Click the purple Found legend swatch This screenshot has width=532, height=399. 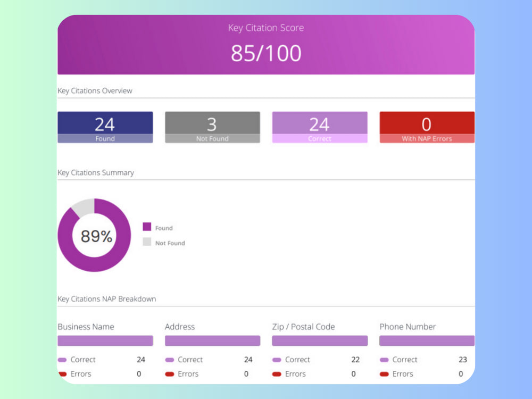(x=147, y=227)
